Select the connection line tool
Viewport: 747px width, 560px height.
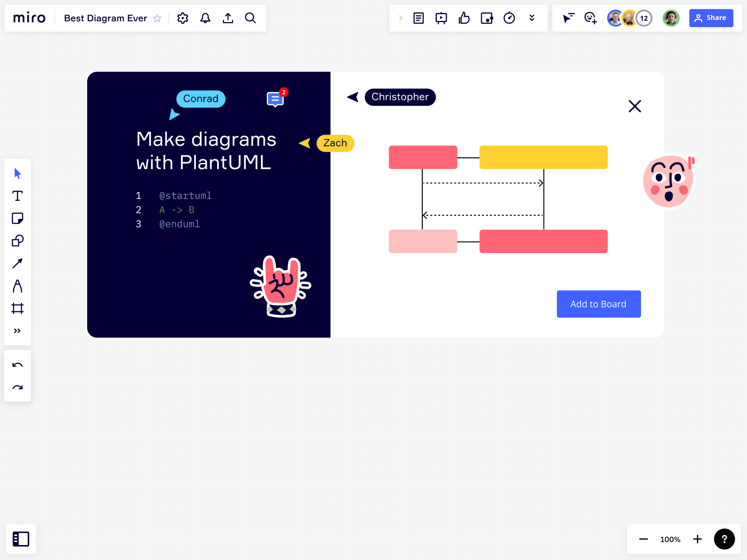[18, 263]
